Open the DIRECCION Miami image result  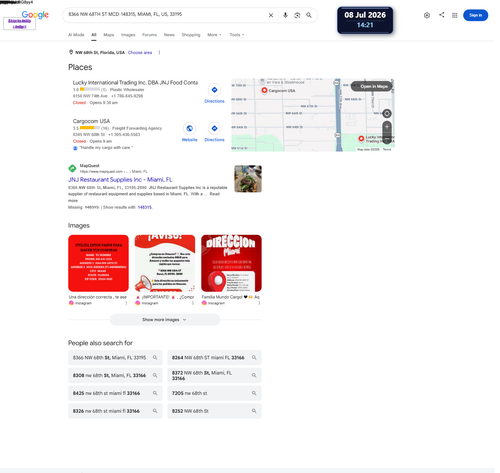click(x=231, y=263)
